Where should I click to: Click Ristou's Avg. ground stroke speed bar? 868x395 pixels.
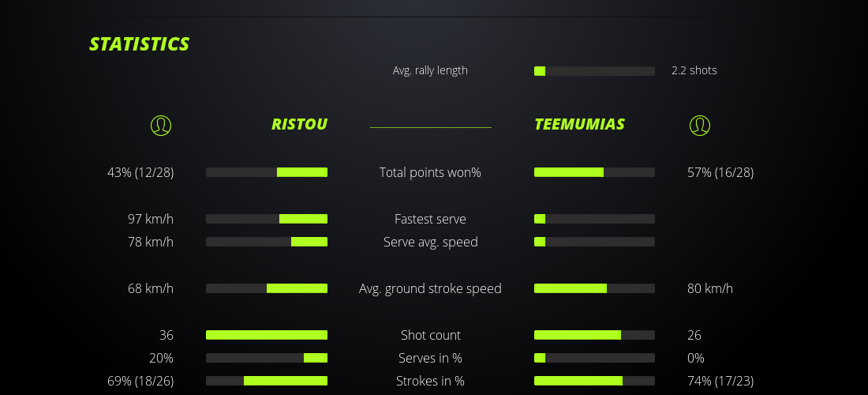click(x=267, y=288)
